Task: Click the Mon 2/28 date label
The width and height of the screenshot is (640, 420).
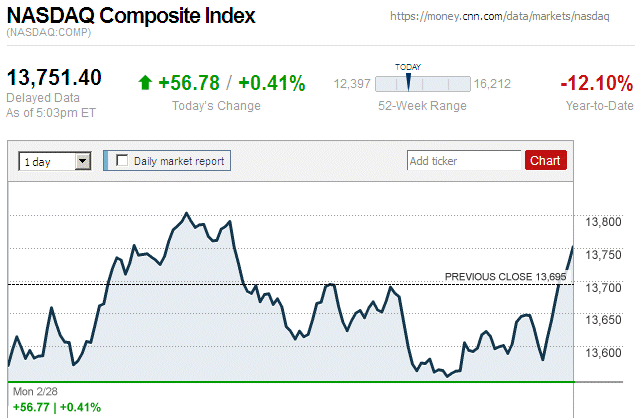Action: click(x=35, y=390)
